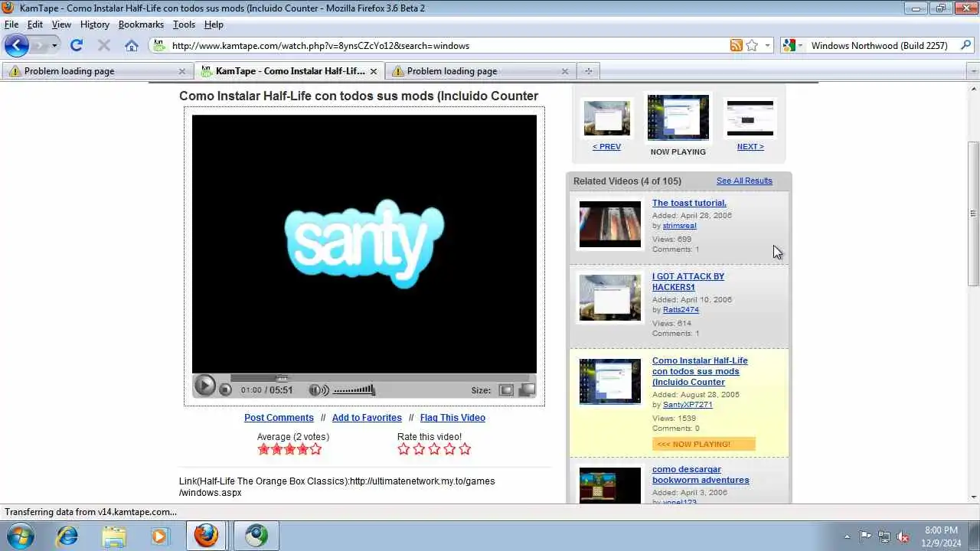Open the address bar history dropdown
This screenshot has height=551, width=980.
767,45
